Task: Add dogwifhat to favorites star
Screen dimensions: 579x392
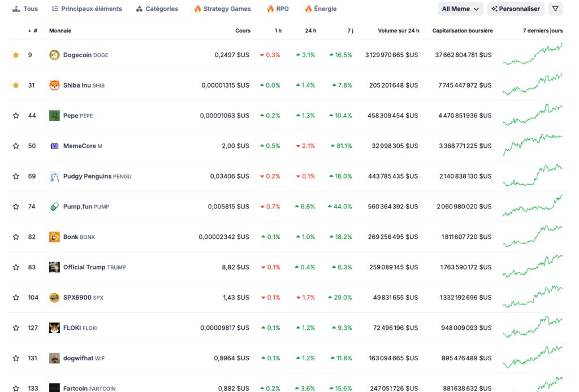Action: [x=16, y=358]
